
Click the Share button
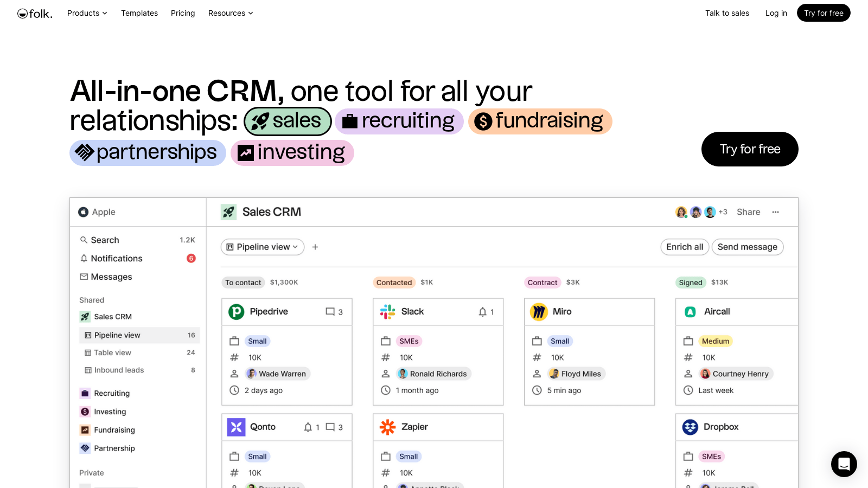click(x=748, y=212)
